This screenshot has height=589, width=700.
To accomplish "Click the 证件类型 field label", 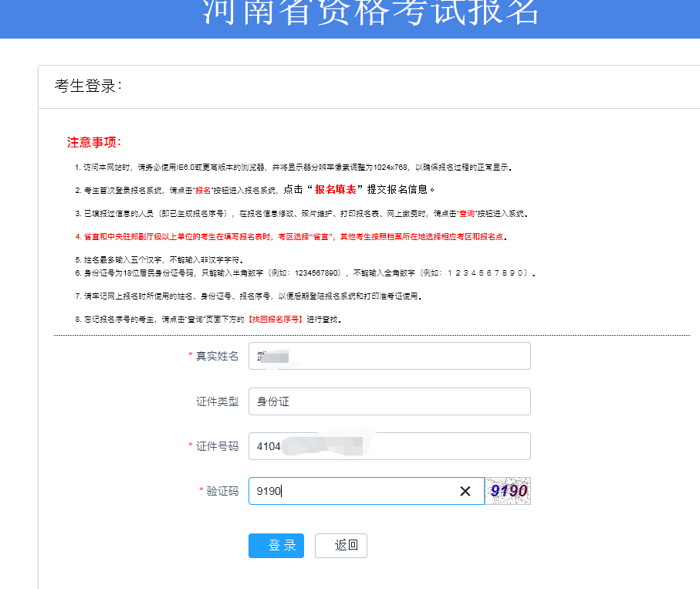I will click(217, 401).
